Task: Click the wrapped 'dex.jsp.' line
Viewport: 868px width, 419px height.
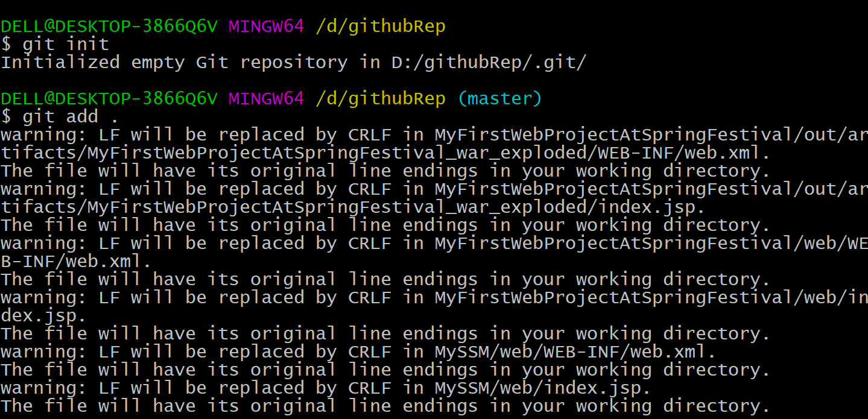Action: coord(44,315)
